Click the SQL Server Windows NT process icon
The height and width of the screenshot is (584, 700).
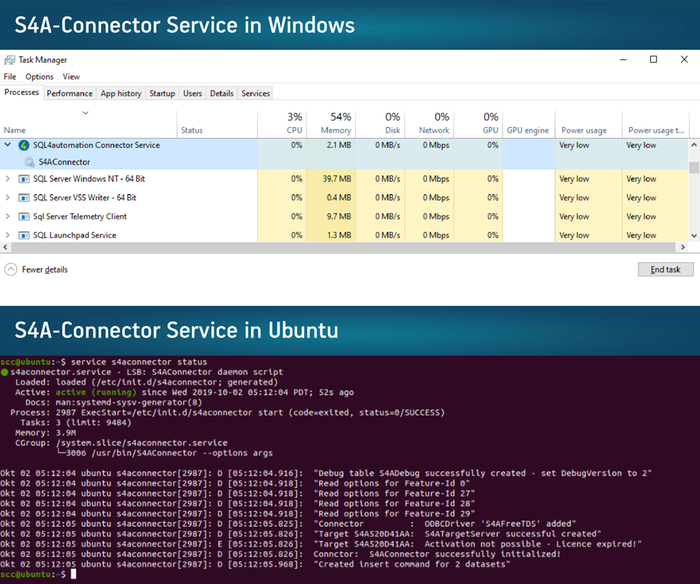click(x=24, y=179)
